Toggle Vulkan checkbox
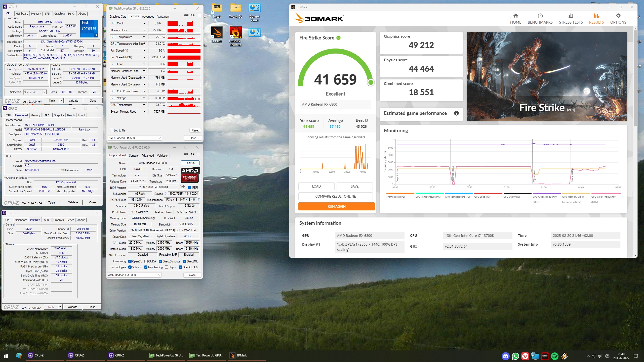The height and width of the screenshot is (362, 644). pyautogui.click(x=130, y=267)
